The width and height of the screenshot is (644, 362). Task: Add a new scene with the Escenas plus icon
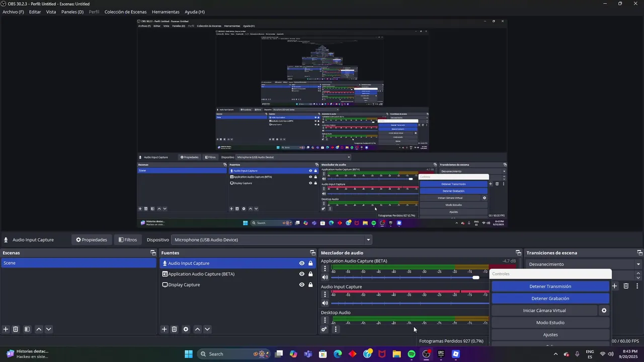6,329
